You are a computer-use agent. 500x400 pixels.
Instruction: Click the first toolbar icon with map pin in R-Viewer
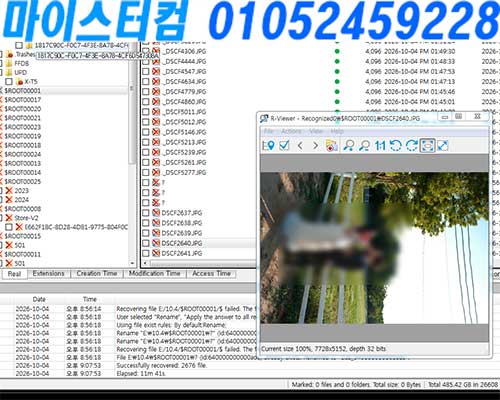269,145
